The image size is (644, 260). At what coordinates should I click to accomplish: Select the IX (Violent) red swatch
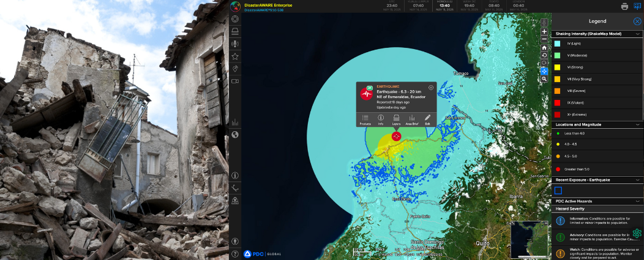(x=558, y=102)
